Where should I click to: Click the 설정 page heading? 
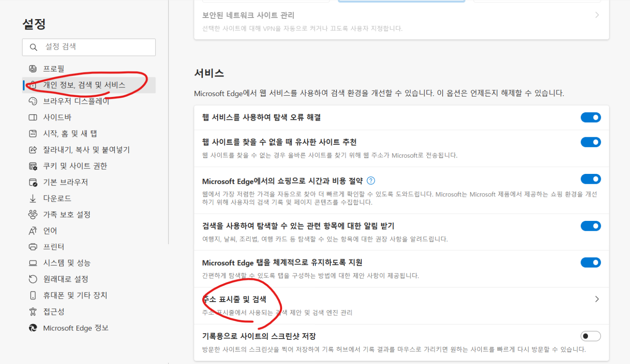pos(34,24)
